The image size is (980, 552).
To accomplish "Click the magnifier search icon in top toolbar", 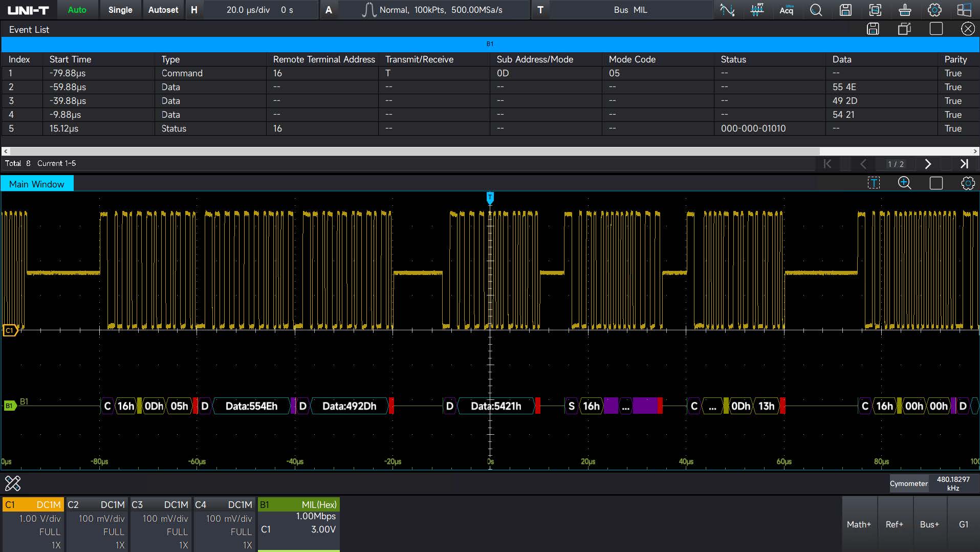I will coord(816,10).
